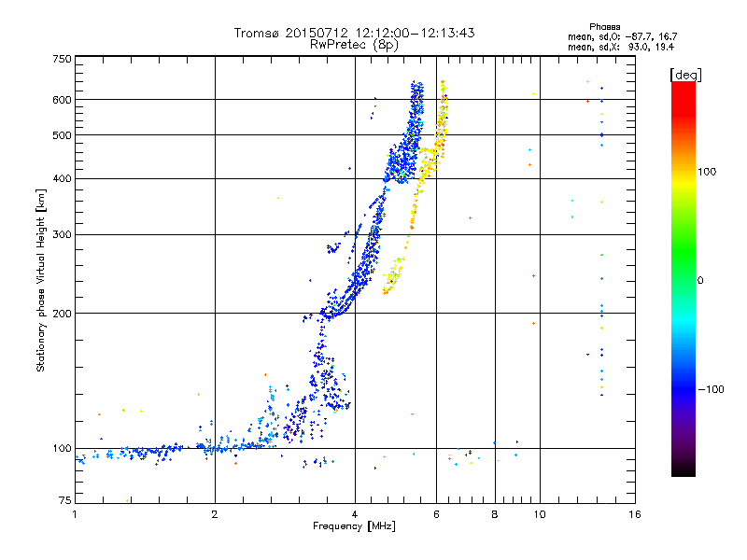Click the y-axis label '750'
This screenshot has width=747, height=560.
click(62, 59)
